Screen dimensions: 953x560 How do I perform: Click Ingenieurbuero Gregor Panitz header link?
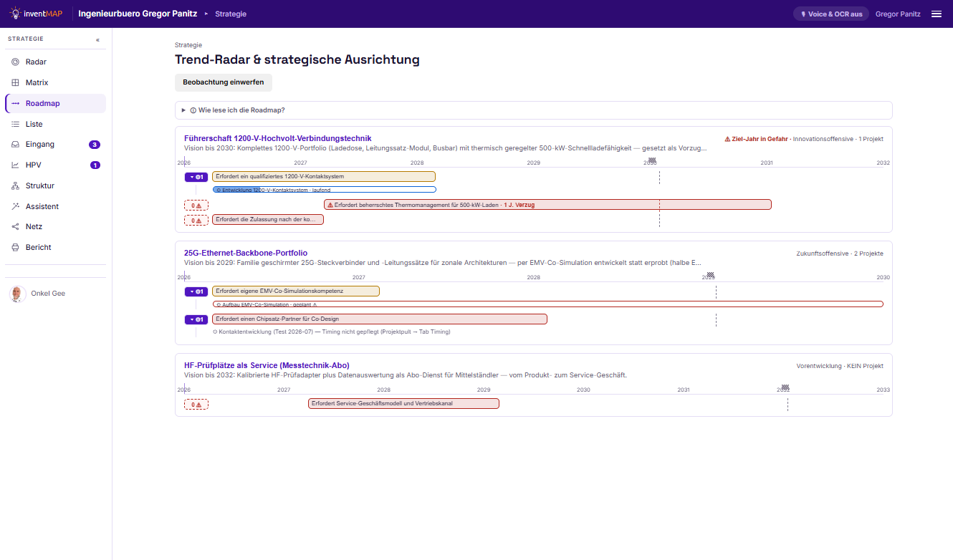point(138,14)
